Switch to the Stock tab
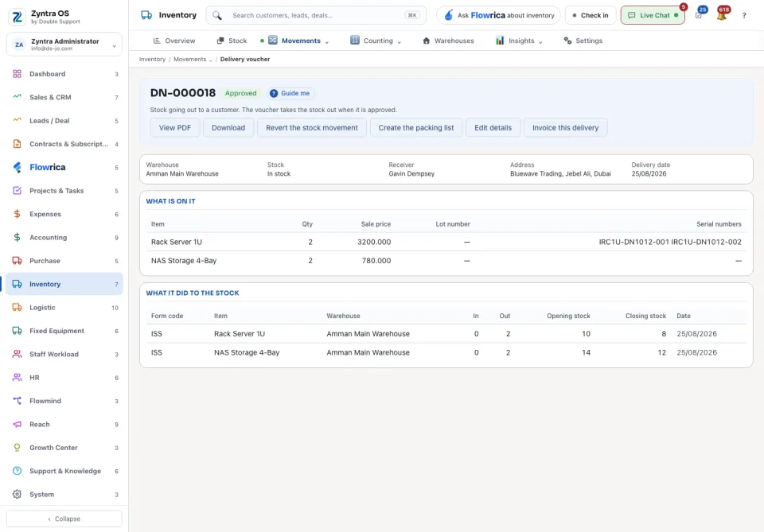The width and height of the screenshot is (764, 532). click(x=232, y=41)
